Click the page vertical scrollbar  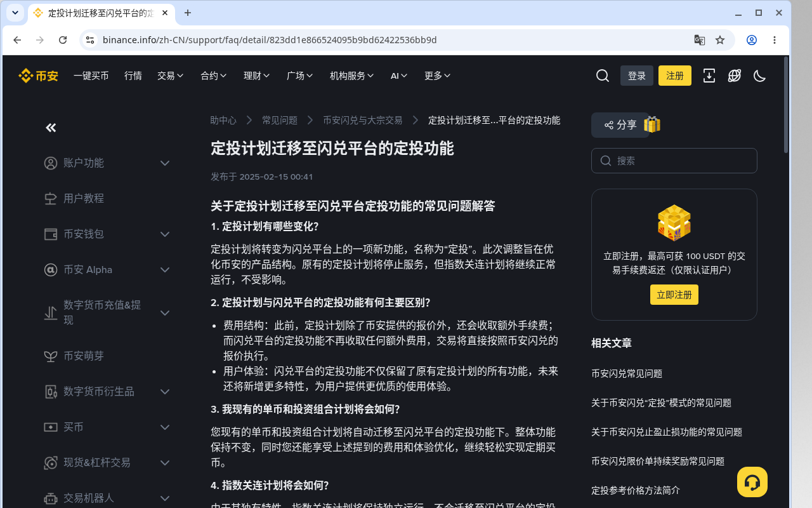tap(786, 105)
